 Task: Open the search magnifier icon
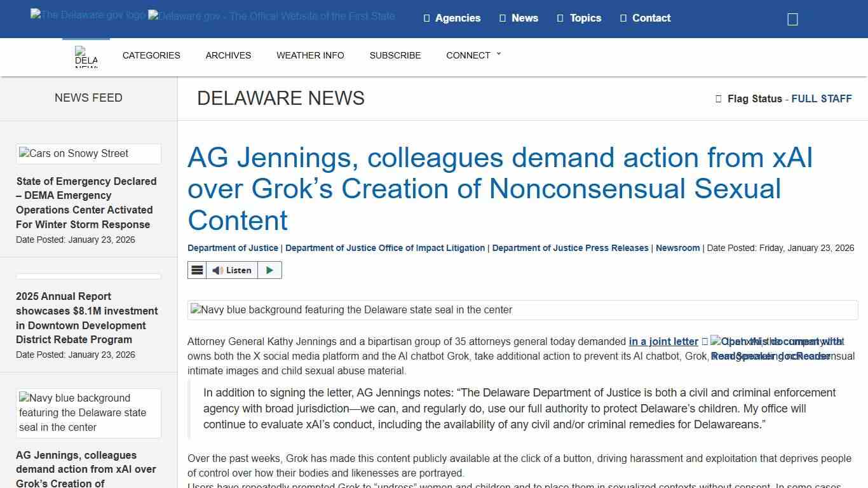[x=792, y=18]
